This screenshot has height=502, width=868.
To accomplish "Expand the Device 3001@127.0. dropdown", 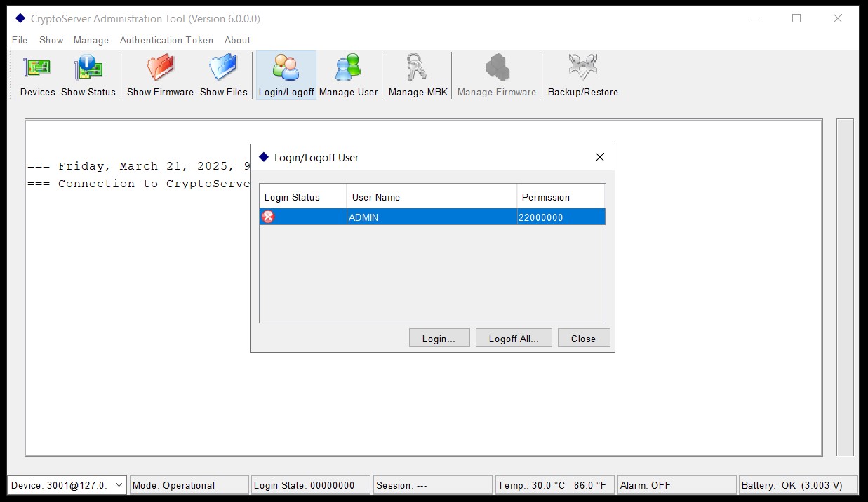I will pyautogui.click(x=119, y=484).
